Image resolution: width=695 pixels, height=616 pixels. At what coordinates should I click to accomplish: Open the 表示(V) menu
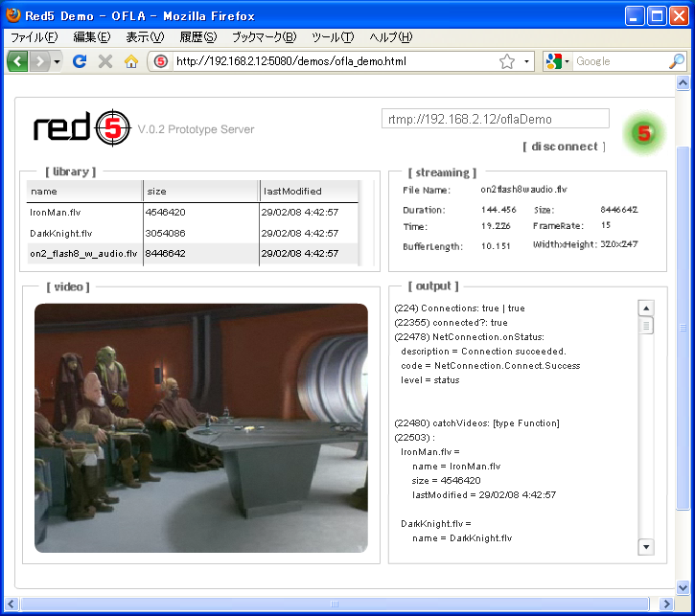145,37
